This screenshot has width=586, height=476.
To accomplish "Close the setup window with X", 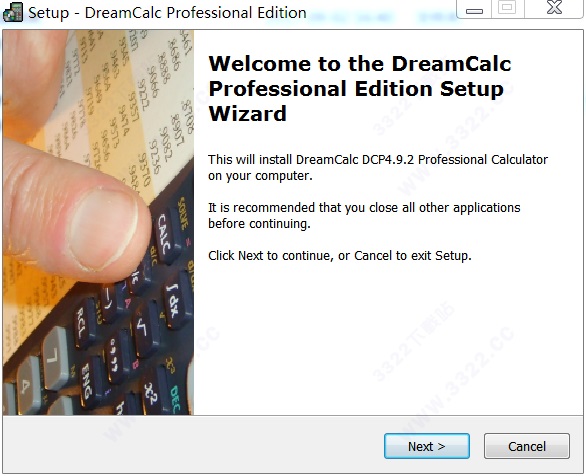I will pyautogui.click(x=554, y=8).
